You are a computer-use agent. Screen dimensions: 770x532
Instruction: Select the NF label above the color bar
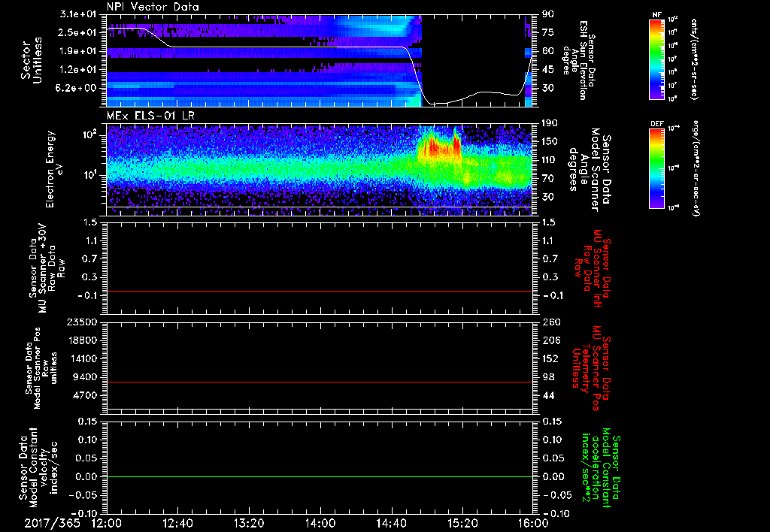tap(657, 15)
